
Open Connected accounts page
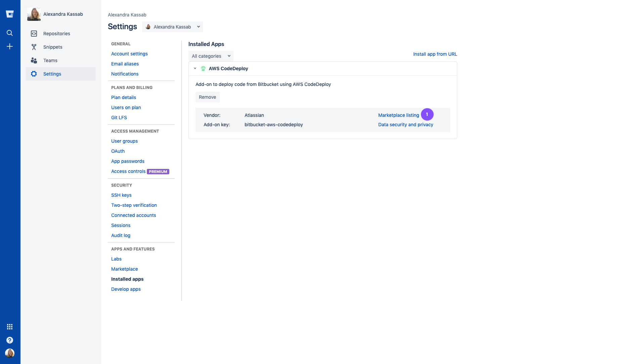(x=134, y=215)
